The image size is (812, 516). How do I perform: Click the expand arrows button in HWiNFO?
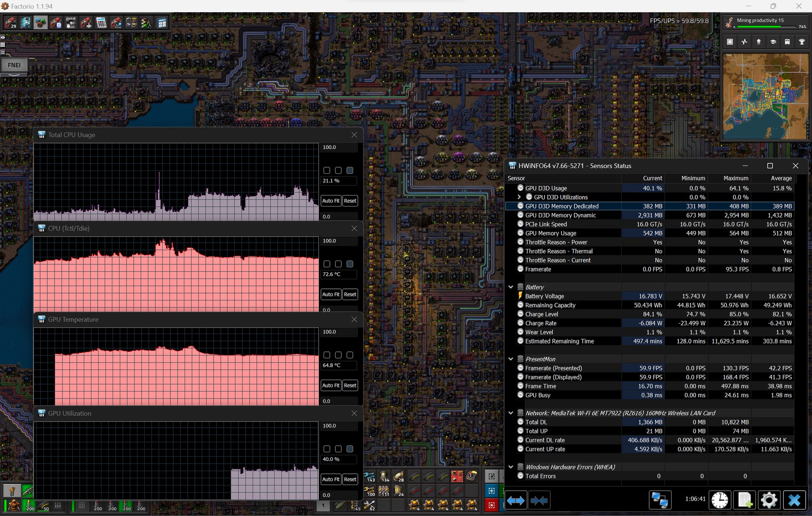click(x=516, y=500)
